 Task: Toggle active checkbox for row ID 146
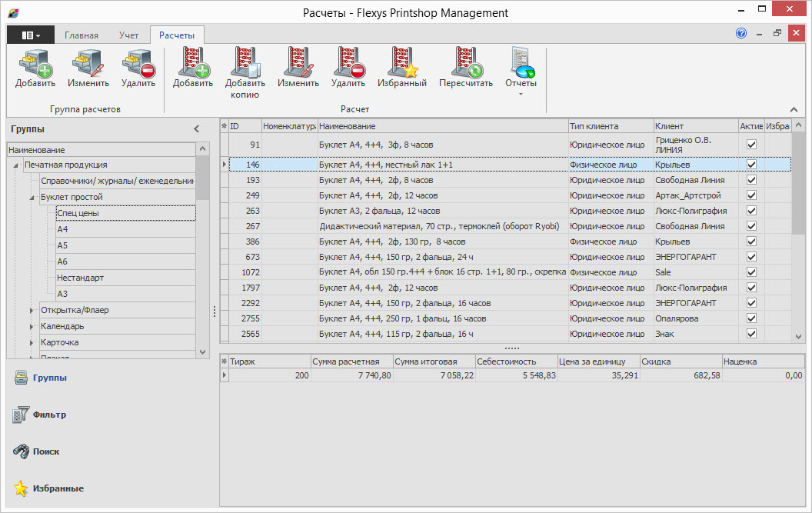751,165
